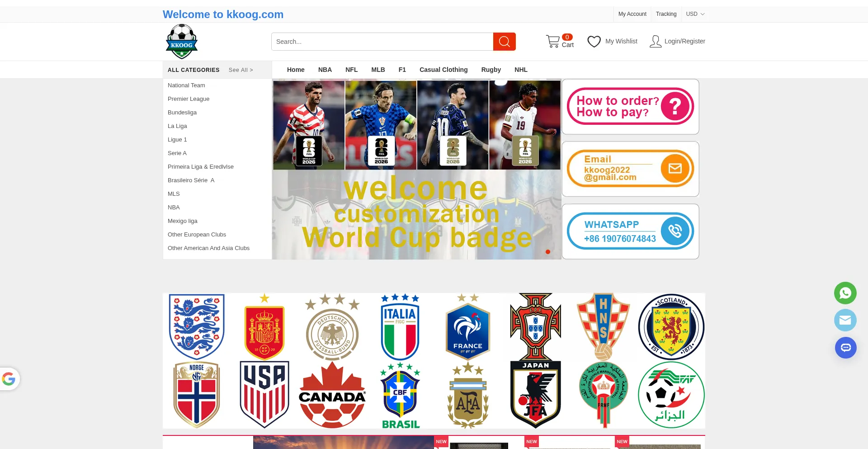Select the Japan JFA crest
Screen dimensions: 868x449
pos(536,395)
